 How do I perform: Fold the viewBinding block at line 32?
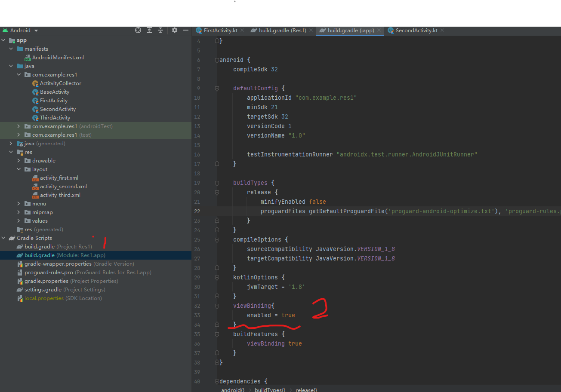coord(217,306)
